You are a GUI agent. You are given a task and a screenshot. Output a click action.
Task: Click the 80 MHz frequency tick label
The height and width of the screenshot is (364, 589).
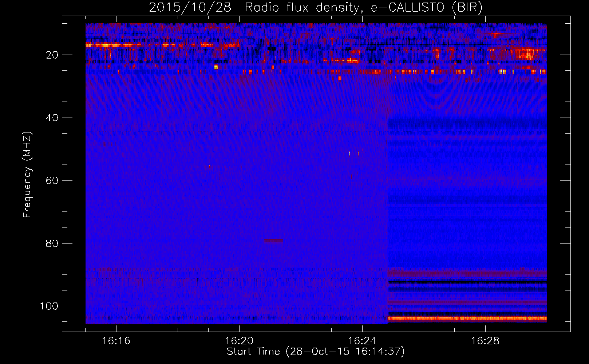[52, 243]
